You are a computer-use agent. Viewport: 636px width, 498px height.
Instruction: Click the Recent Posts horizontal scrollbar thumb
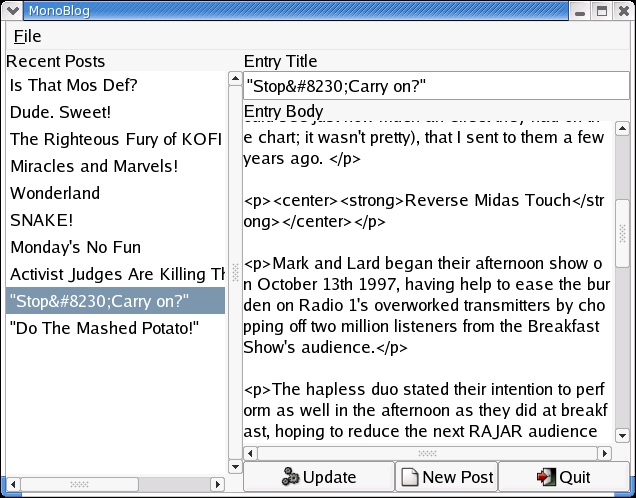(80, 485)
